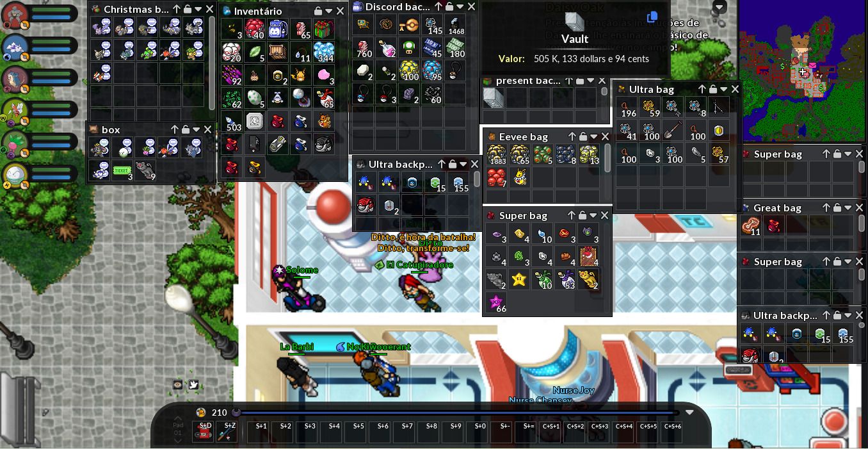Select the empty S+1 hotkey slot
This screenshot has height=449, width=868.
[x=261, y=432]
